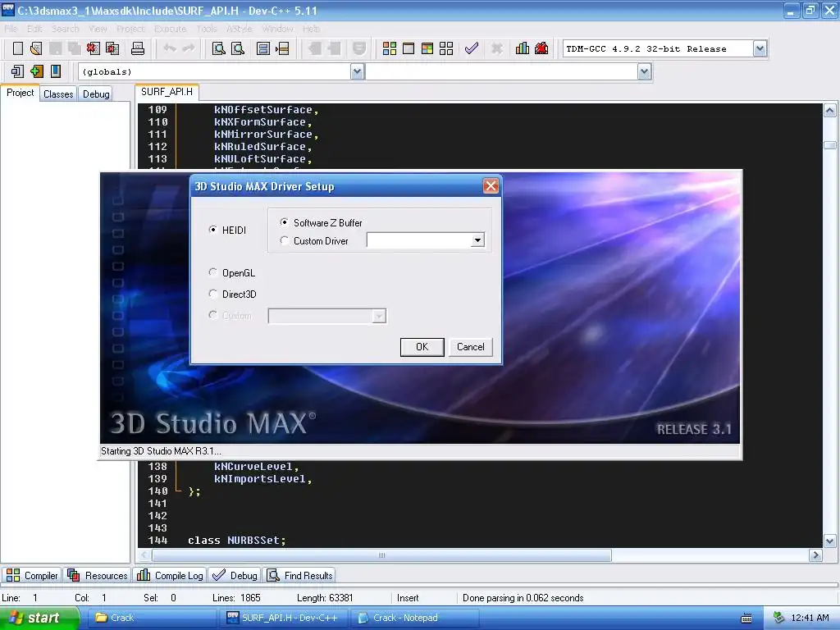The image size is (840, 630).
Task: Click the Compile & Run icon
Action: tap(427, 48)
